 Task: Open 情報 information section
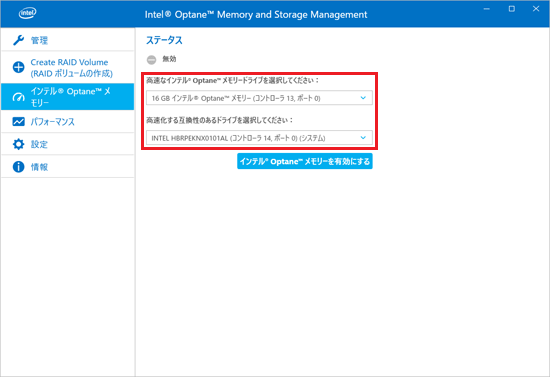pyautogui.click(x=68, y=167)
